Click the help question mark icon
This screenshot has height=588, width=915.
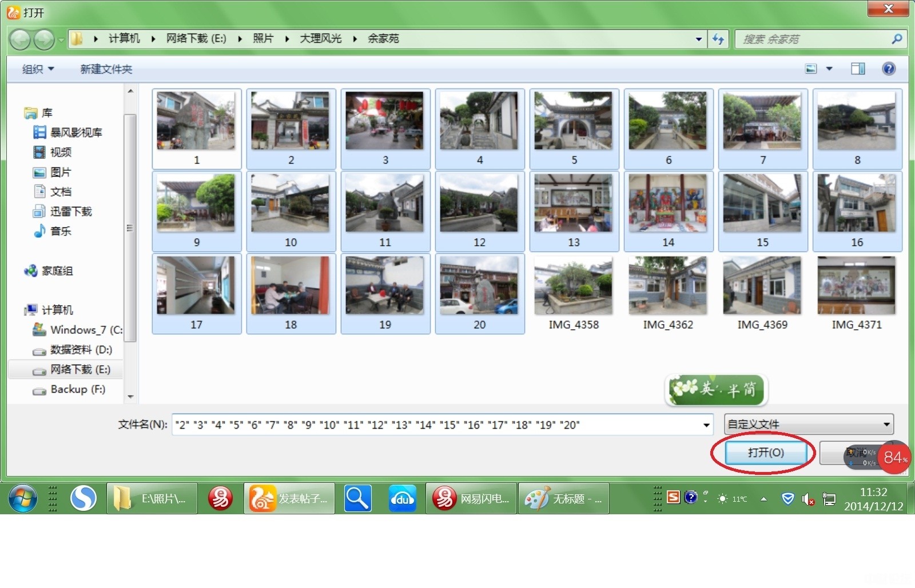(888, 69)
